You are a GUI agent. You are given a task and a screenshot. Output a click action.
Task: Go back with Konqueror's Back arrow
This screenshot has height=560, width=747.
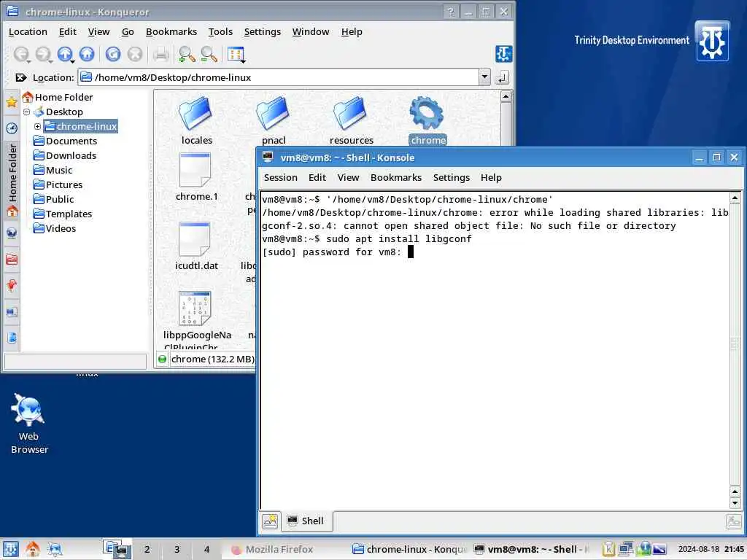click(x=20, y=54)
